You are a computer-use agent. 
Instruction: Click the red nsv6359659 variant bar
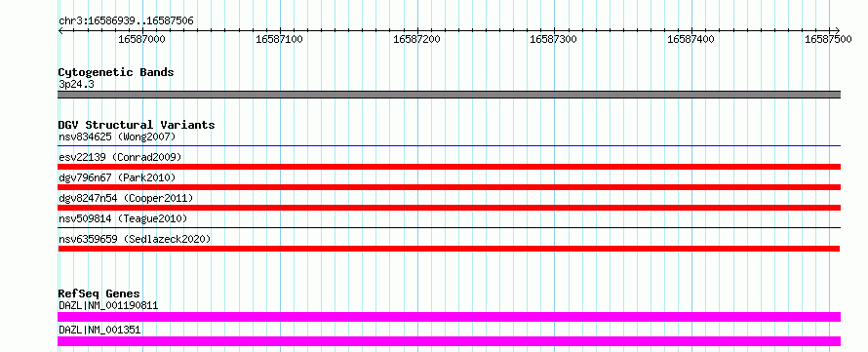point(449,249)
